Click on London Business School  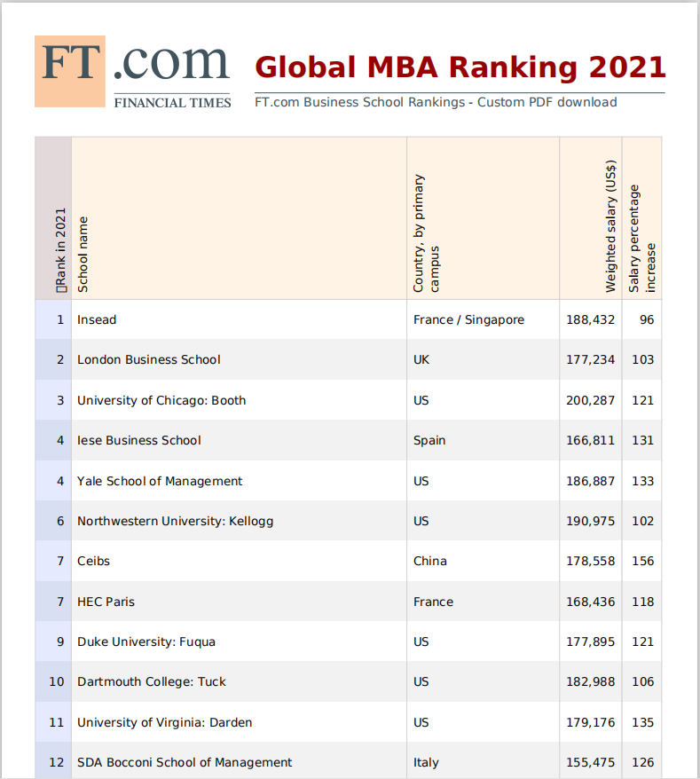click(149, 359)
